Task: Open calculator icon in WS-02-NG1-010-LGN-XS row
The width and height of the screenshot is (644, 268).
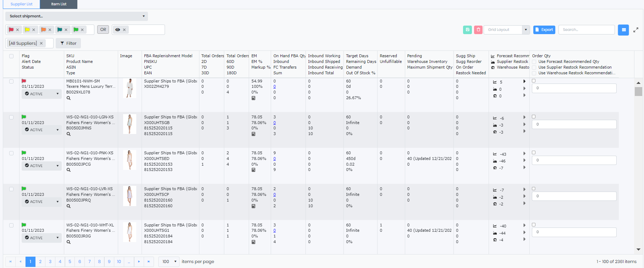Action: tap(253, 134)
